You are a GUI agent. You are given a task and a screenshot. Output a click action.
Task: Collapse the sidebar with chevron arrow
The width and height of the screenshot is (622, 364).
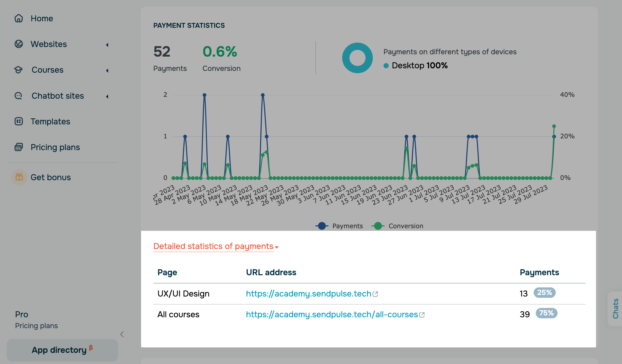click(122, 334)
